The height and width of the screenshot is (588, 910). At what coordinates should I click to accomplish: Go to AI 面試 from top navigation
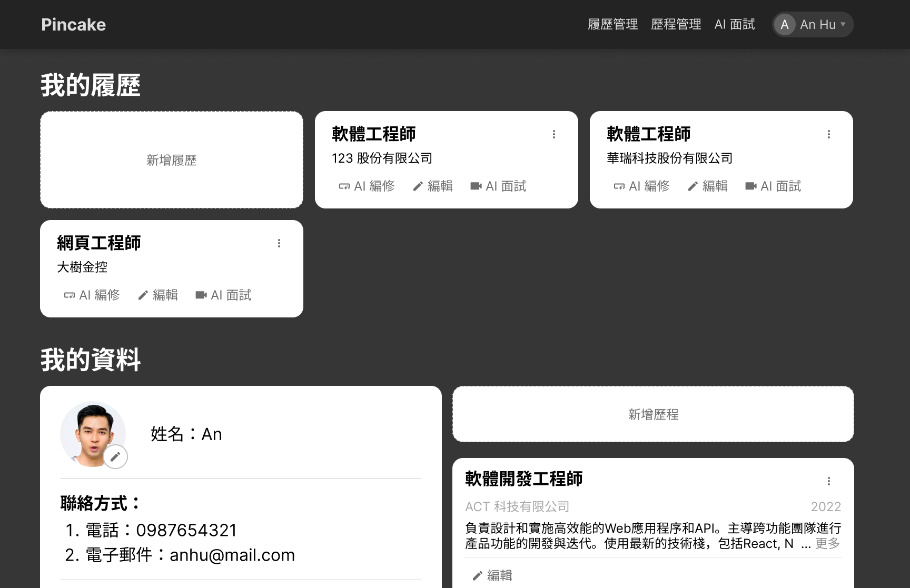(x=734, y=25)
